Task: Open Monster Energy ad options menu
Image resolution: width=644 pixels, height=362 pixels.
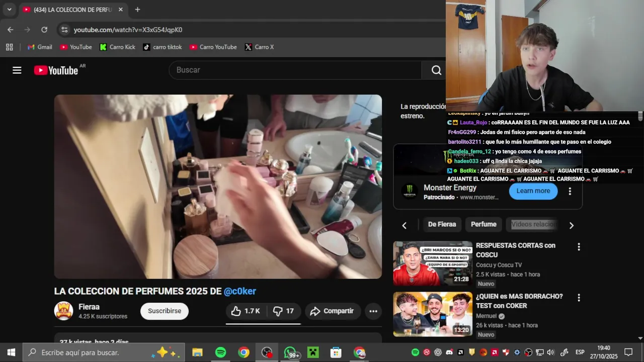Action: click(x=570, y=191)
